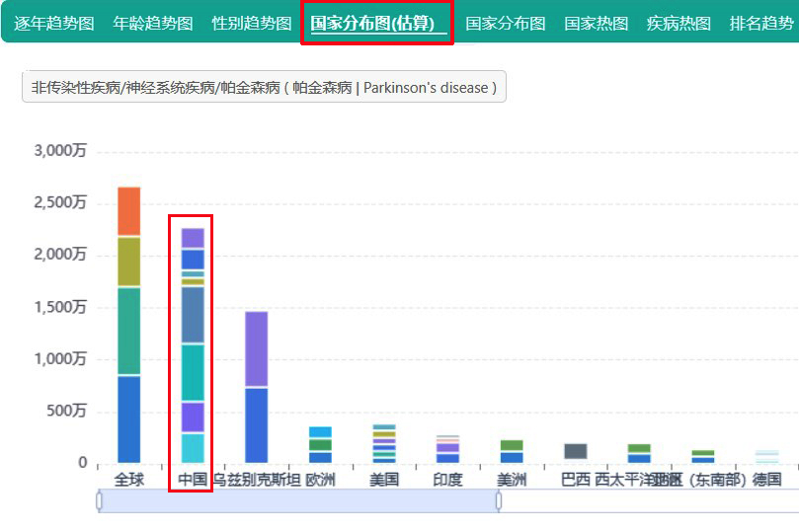Click the 中国 axis label
The image size is (799, 532).
[x=193, y=480]
